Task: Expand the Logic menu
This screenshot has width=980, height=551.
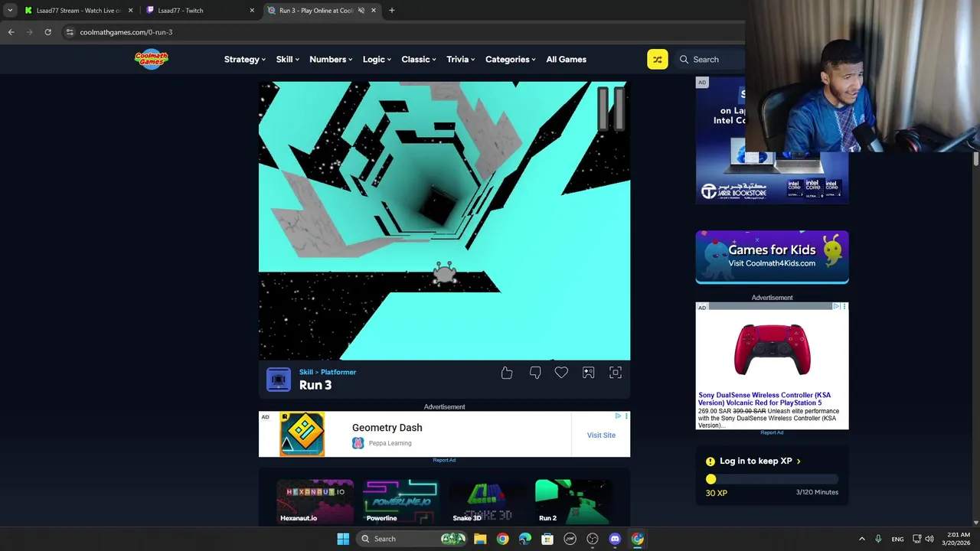Action: (x=377, y=59)
